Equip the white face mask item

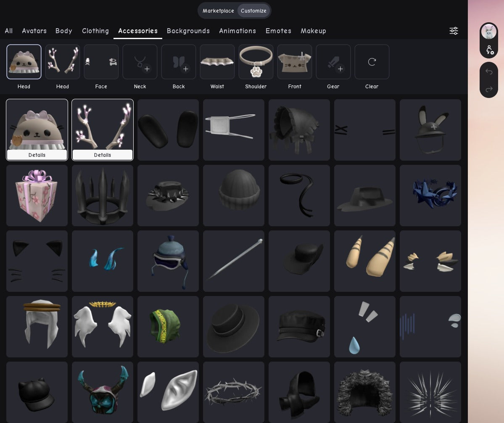point(234,130)
